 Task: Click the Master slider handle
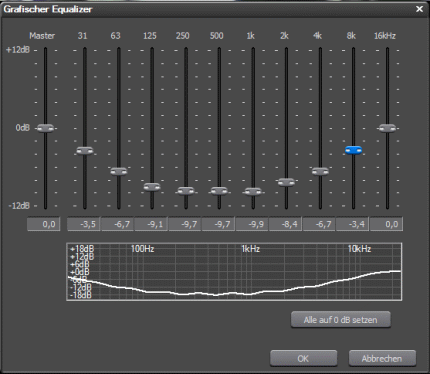pos(45,128)
